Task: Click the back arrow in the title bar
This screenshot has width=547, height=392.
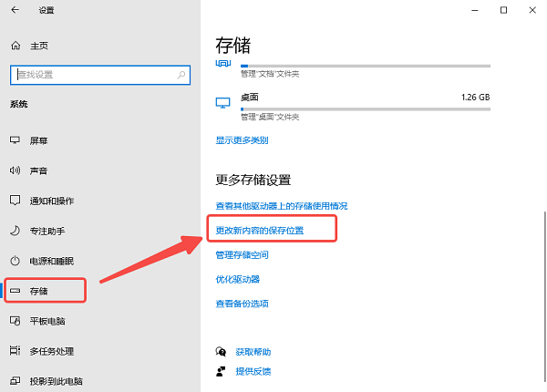Action: point(15,10)
